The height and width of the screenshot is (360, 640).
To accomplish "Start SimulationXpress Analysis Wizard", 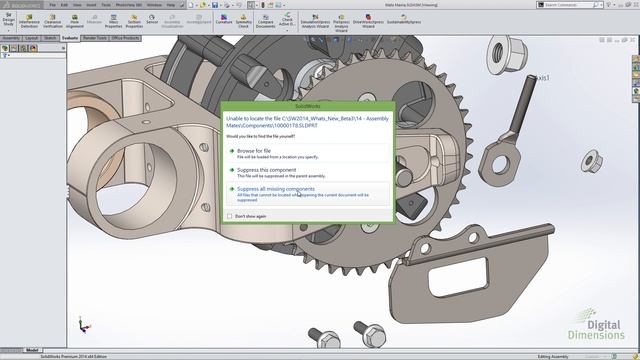I will (x=315, y=21).
